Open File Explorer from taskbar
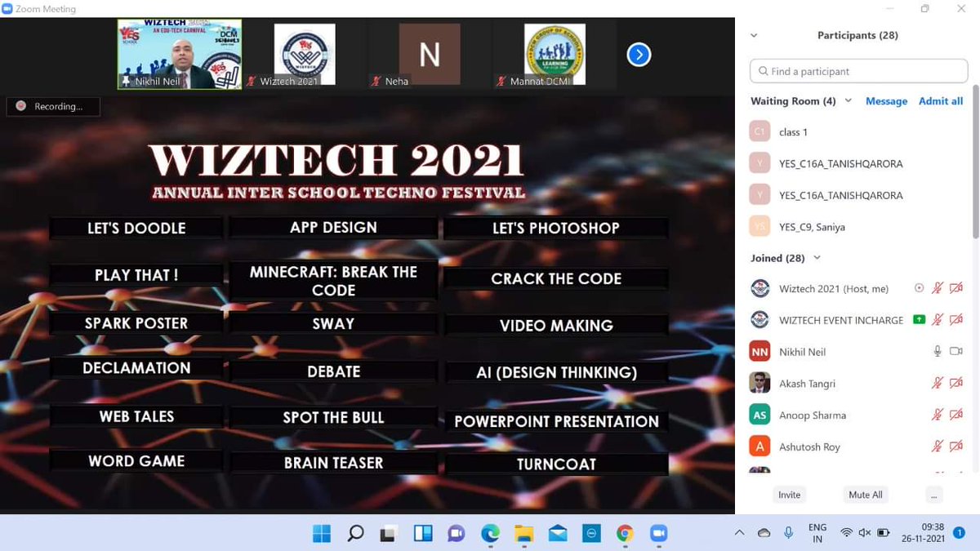Image resolution: width=980 pixels, height=551 pixels. (523, 534)
